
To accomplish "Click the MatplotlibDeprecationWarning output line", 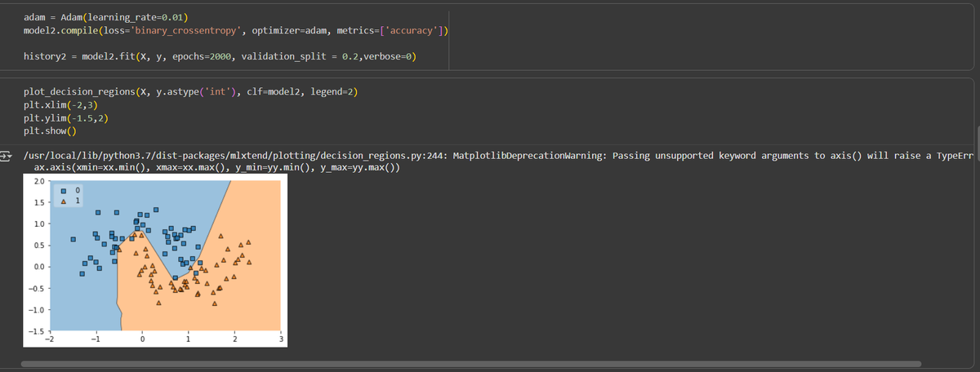I will point(500,155).
